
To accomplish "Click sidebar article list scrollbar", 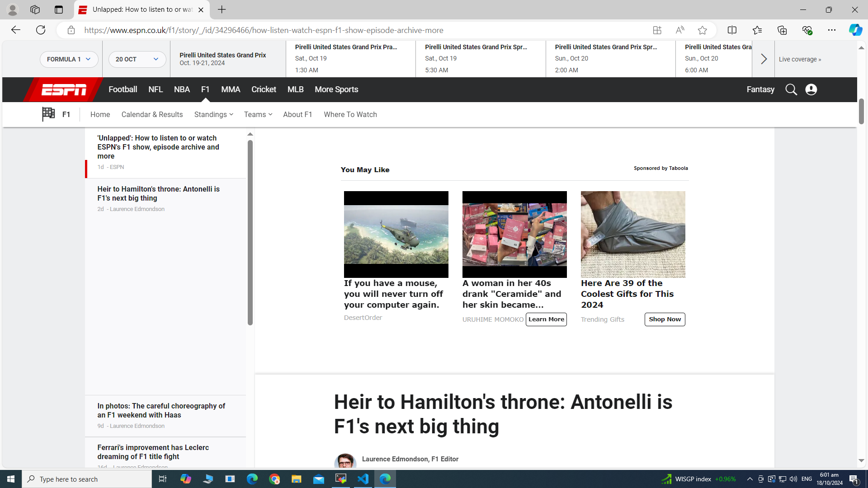I will pyautogui.click(x=250, y=233).
